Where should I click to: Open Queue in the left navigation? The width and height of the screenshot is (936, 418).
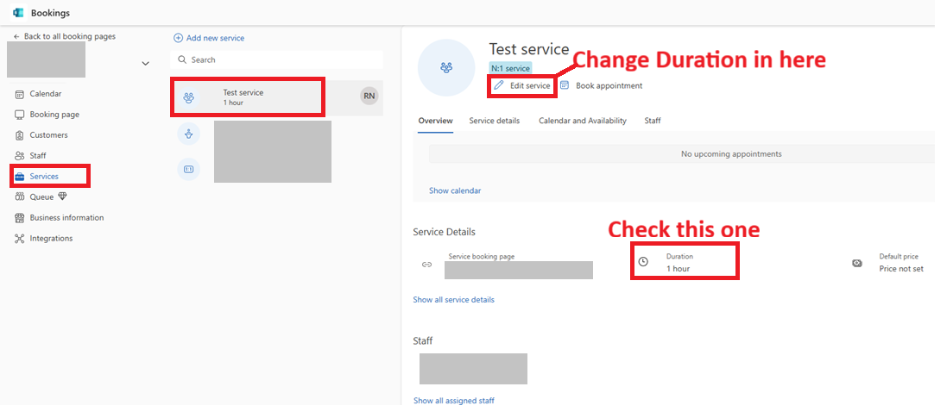41,197
